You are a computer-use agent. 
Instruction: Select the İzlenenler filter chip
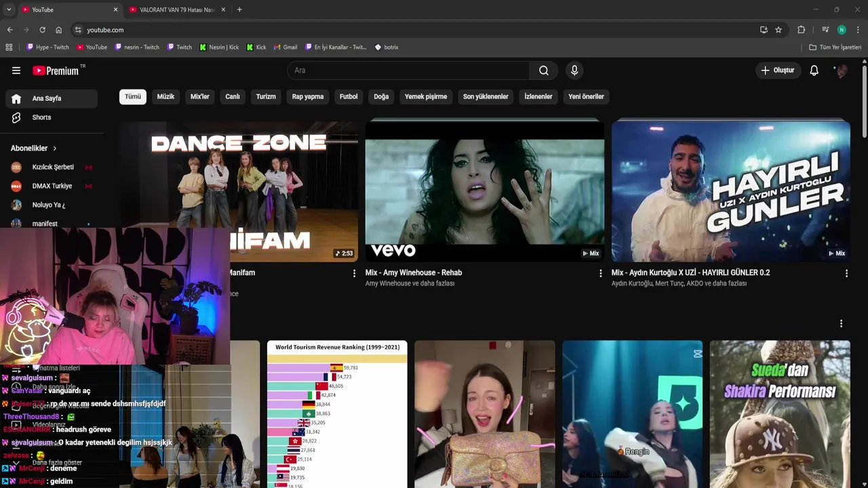click(x=538, y=96)
